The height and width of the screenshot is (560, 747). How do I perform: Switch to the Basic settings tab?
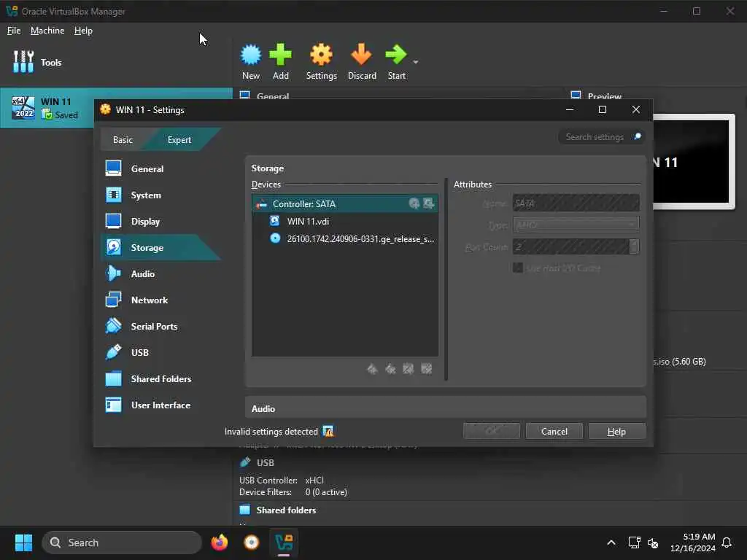pyautogui.click(x=123, y=139)
